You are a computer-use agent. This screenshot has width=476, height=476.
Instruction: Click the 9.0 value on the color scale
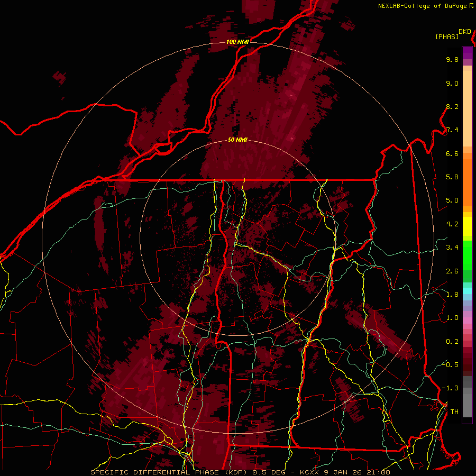tap(452, 83)
